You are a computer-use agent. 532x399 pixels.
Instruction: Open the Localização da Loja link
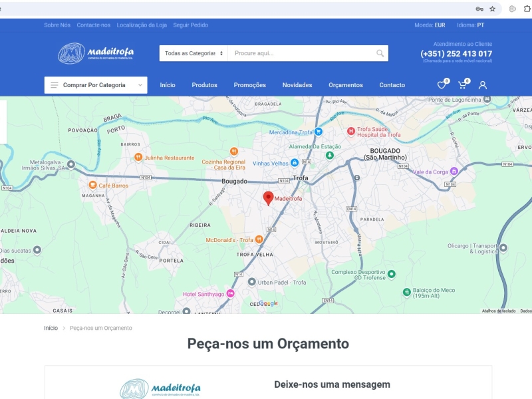(142, 25)
